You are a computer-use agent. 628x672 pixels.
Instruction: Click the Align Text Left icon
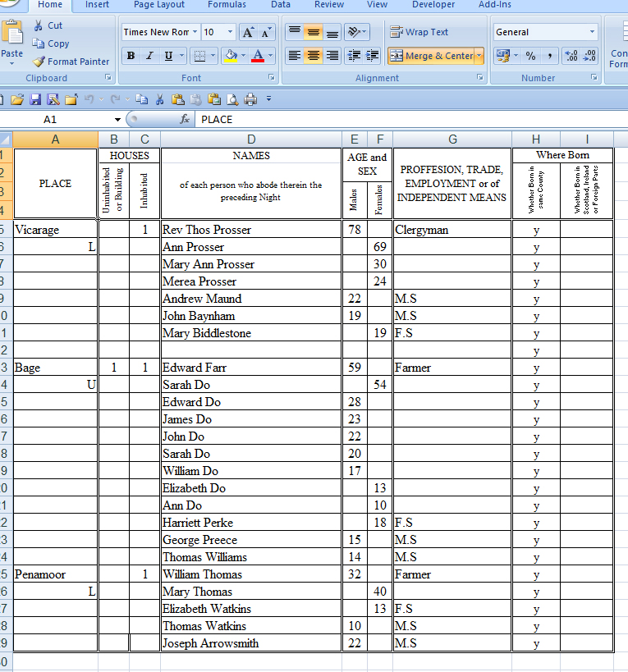(294, 56)
